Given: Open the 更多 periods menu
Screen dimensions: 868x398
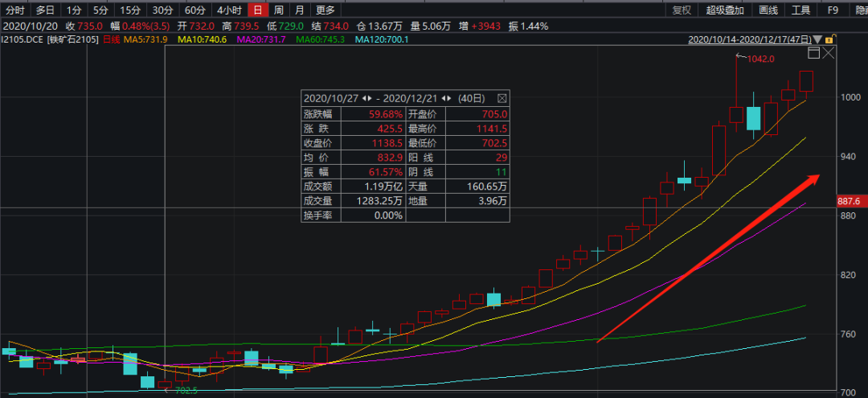Looking at the screenshot, I should click(325, 10).
